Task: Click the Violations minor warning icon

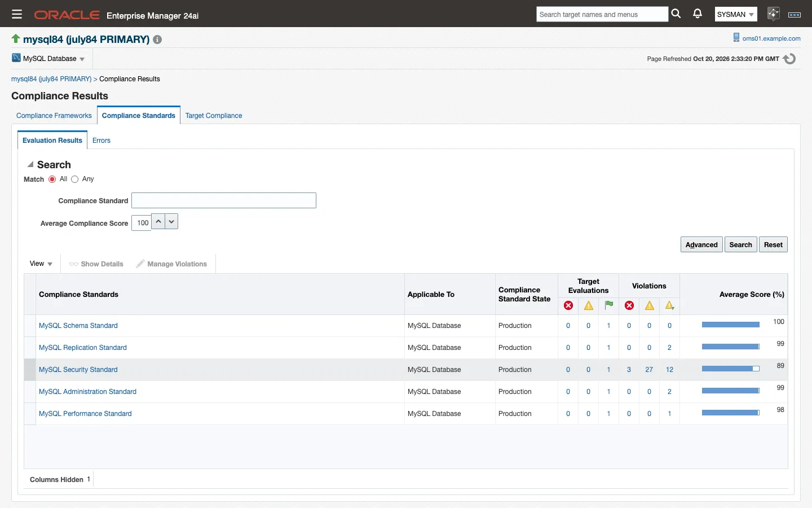Action: [x=670, y=305]
